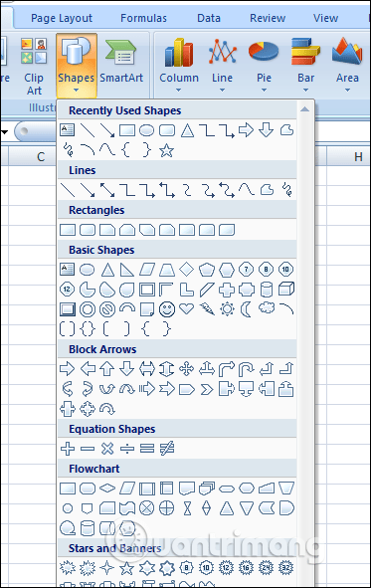
Task: Select the plain rectangle in Rectangles
Action: coord(68,230)
